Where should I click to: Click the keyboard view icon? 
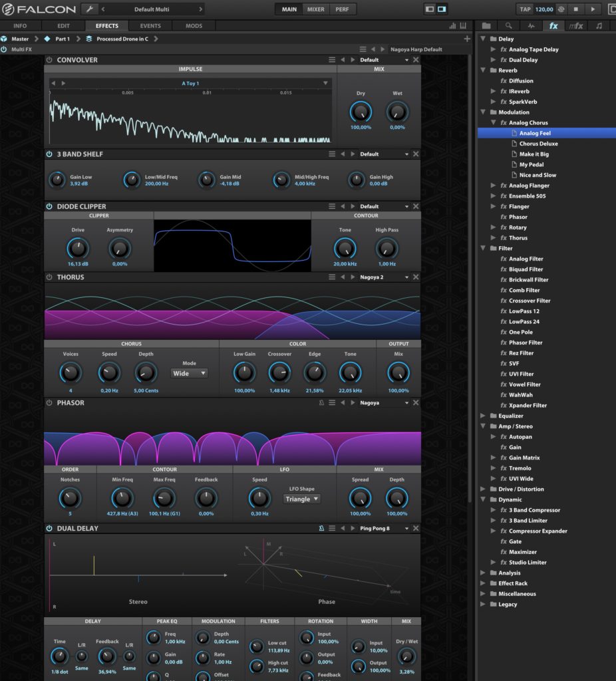click(463, 26)
